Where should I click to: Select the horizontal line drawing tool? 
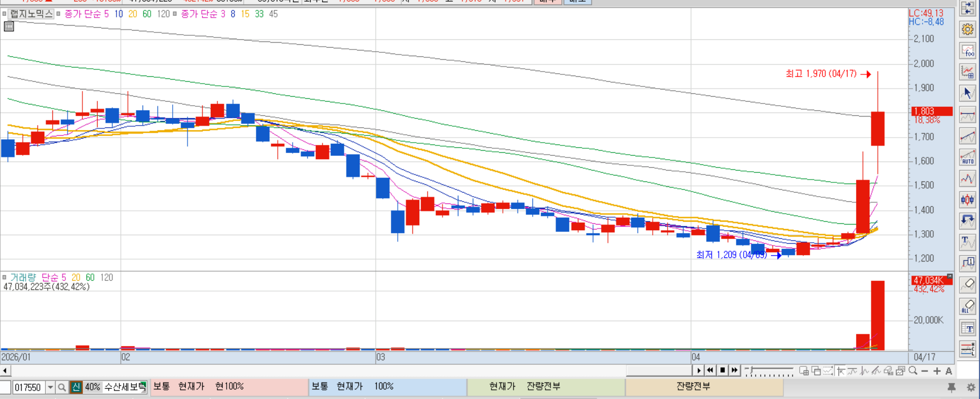pos(968,115)
